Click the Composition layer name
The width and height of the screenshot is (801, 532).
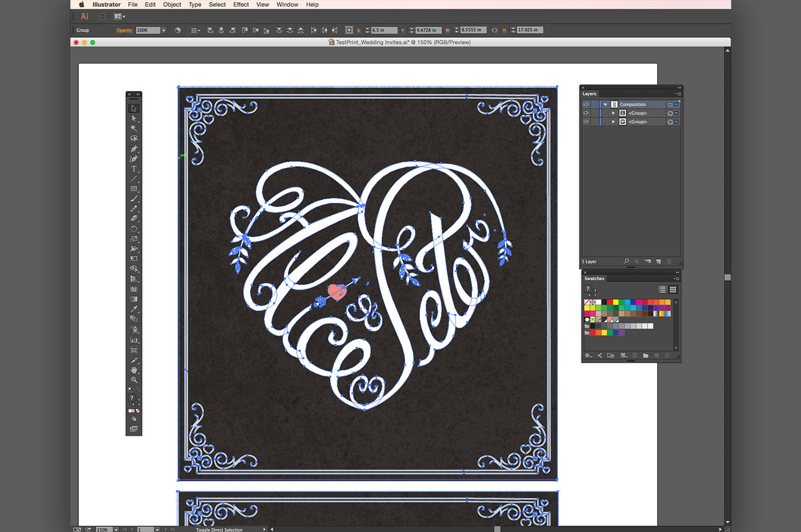(x=632, y=105)
